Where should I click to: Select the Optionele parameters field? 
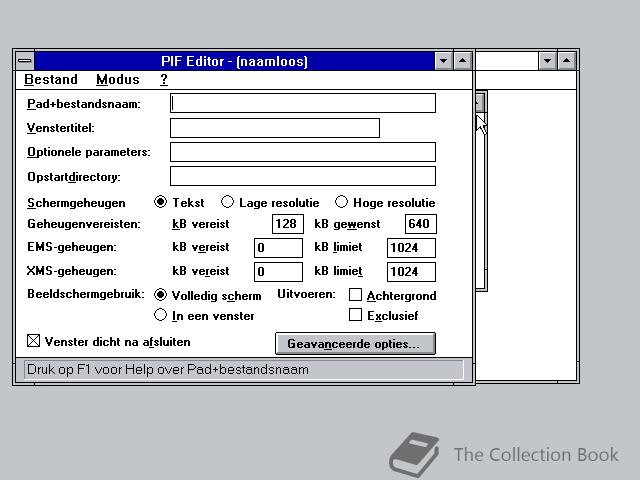[303, 152]
